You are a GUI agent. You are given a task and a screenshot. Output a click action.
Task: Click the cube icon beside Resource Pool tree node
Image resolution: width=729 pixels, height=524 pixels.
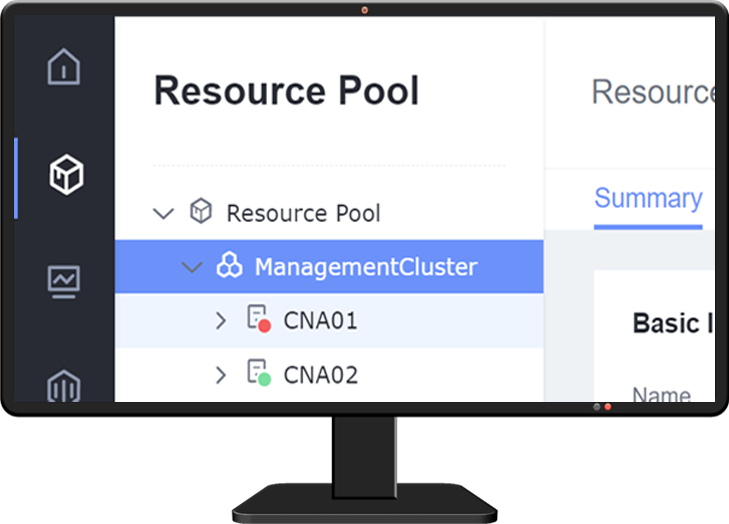coord(201,211)
